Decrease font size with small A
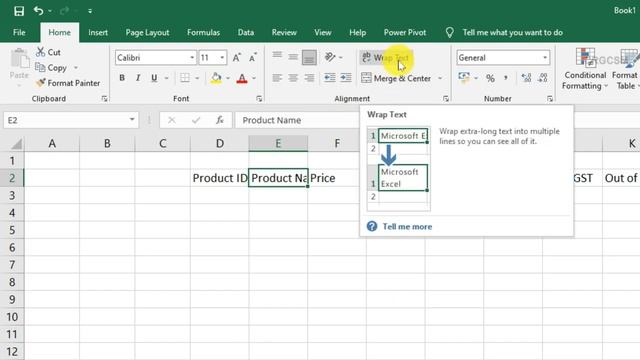The width and height of the screenshot is (640, 360). click(x=253, y=58)
